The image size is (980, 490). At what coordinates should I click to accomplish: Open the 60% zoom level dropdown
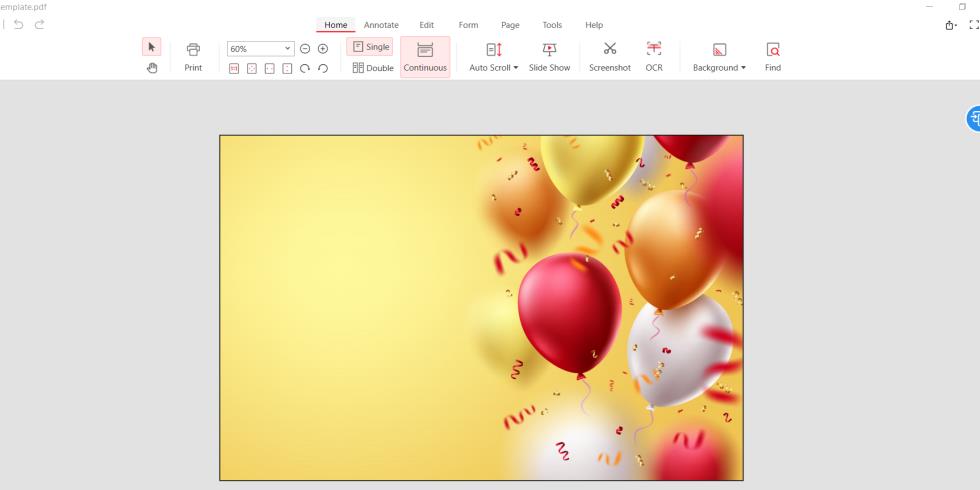[289, 48]
